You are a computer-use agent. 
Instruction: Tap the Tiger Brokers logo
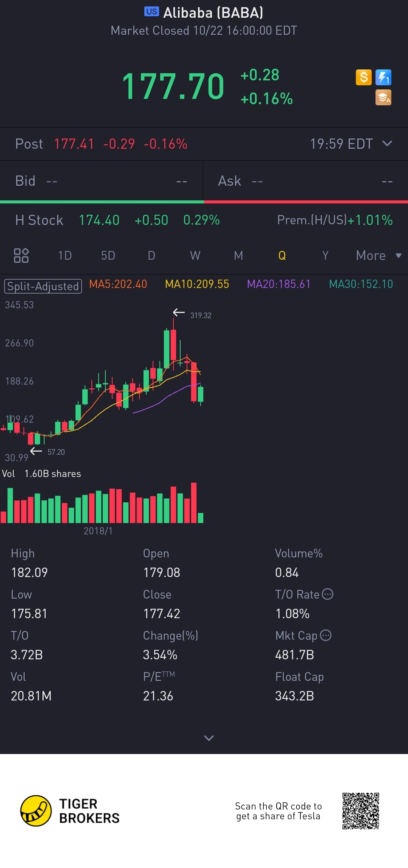click(x=70, y=811)
